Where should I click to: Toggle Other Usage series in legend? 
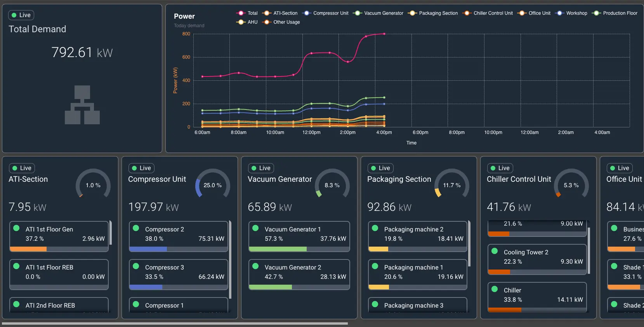tap(281, 22)
